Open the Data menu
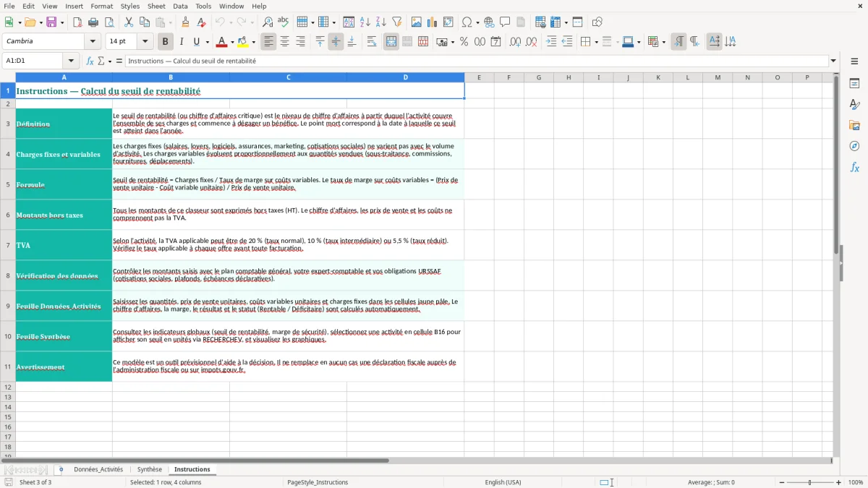Image resolution: width=868 pixels, height=488 pixels. pyautogui.click(x=180, y=6)
